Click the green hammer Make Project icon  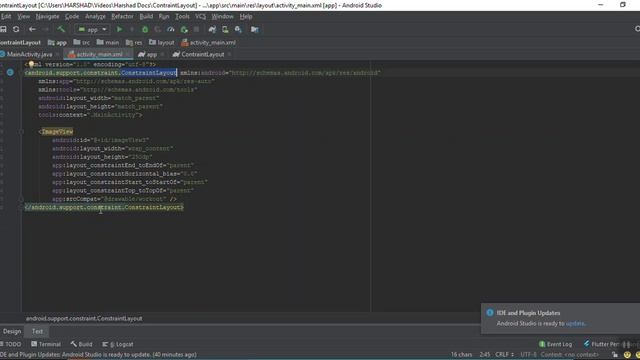point(61,29)
